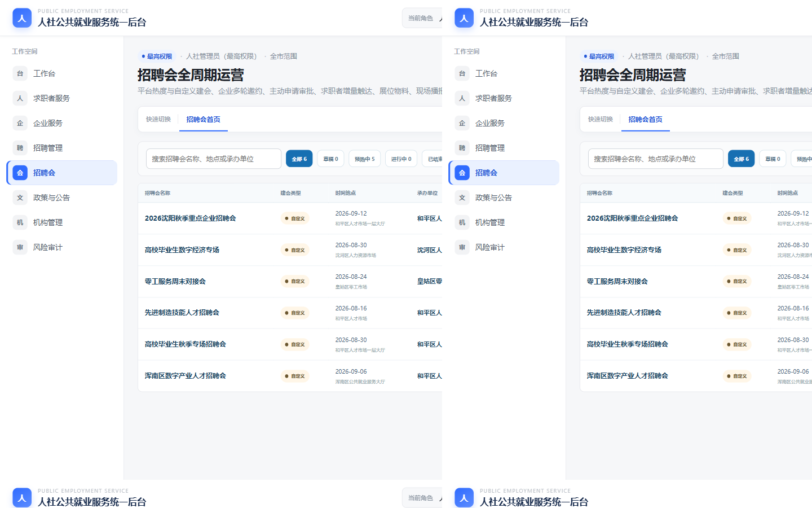The image size is (812, 508).
Task: Filter by 预热中 5 status
Action: click(365, 159)
